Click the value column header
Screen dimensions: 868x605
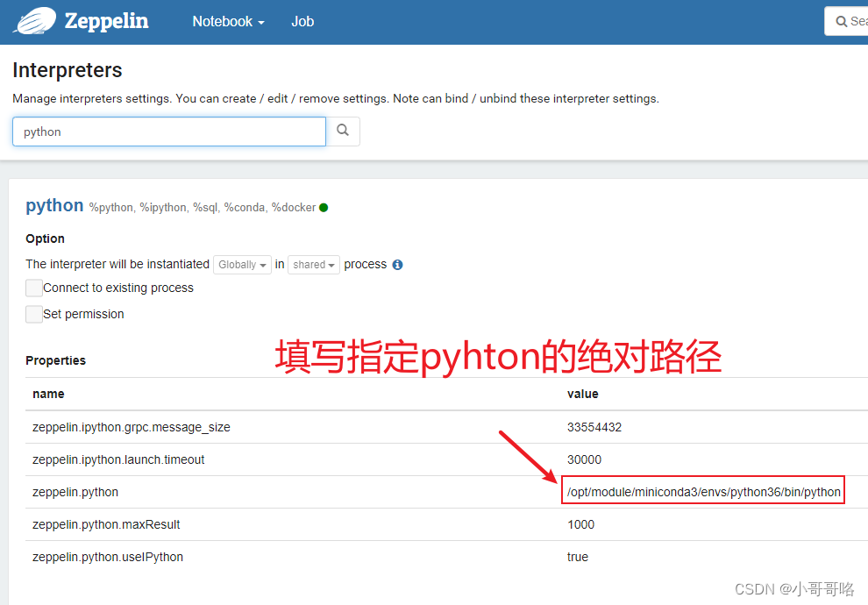[582, 394]
